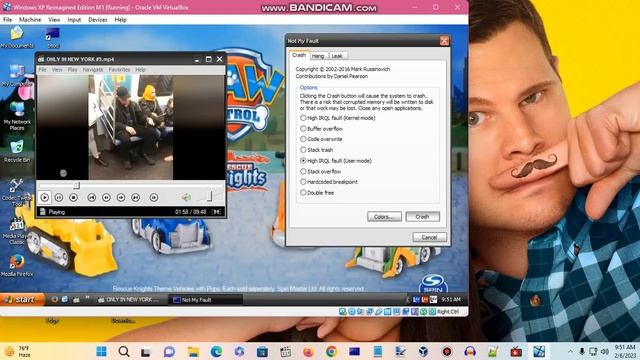640x360 pixels.
Task: Open Google Chrome from the taskbar
Action: 331,351
